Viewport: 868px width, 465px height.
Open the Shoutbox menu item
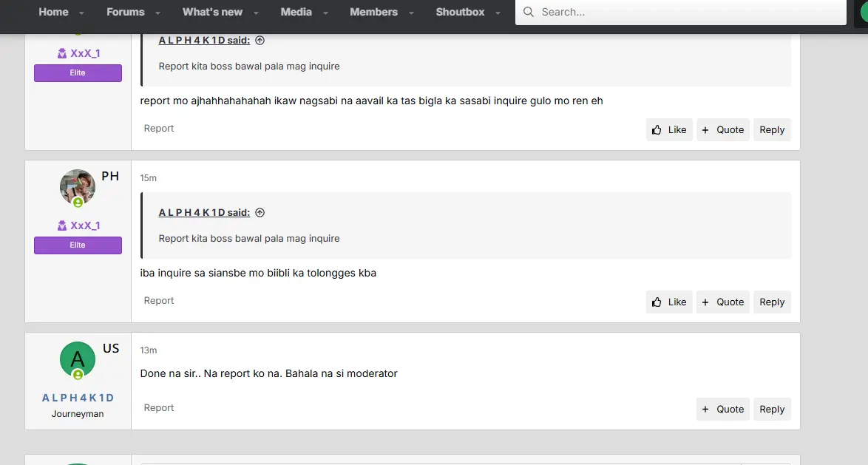pos(460,12)
